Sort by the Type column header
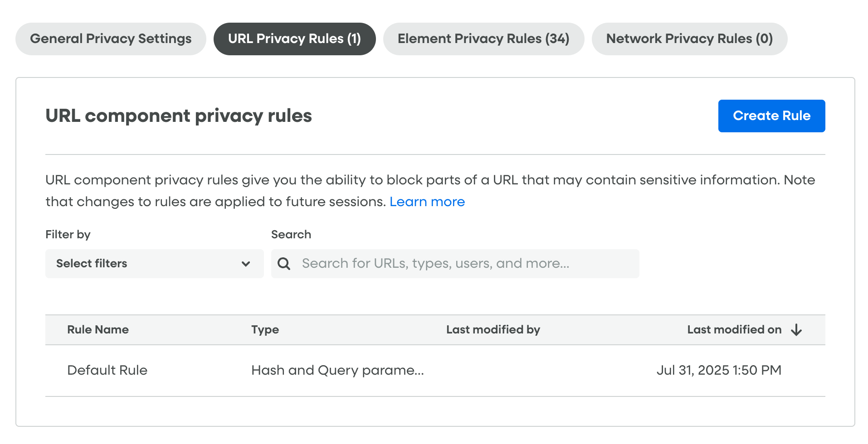 [265, 330]
